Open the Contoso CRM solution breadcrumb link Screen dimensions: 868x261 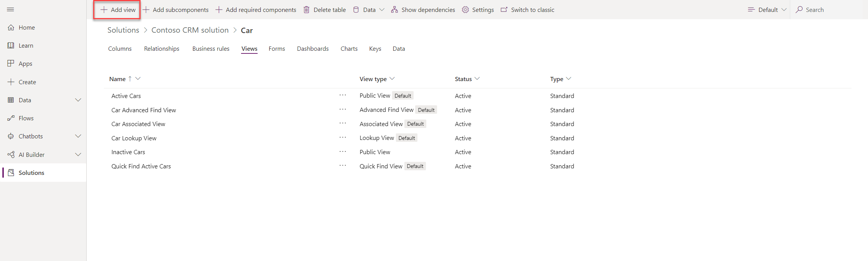tap(190, 30)
